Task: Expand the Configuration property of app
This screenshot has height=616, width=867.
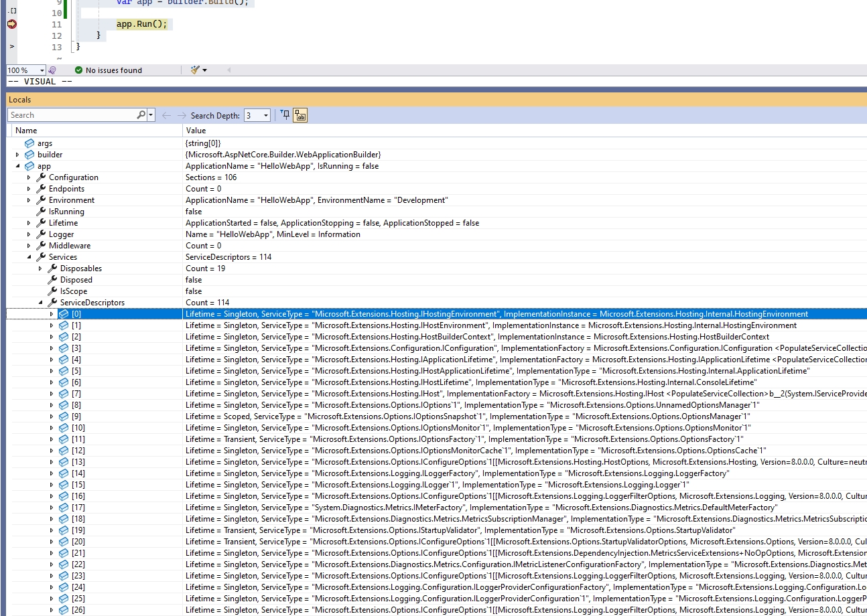Action: tap(28, 177)
